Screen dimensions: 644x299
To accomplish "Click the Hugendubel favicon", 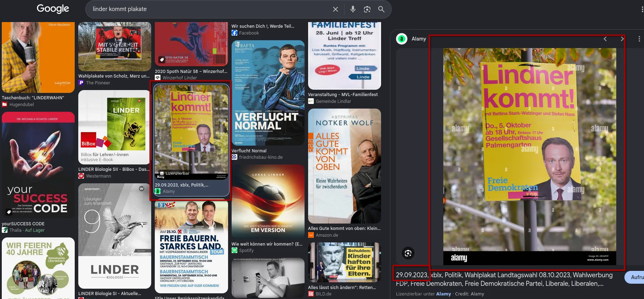I will click(x=5, y=105).
